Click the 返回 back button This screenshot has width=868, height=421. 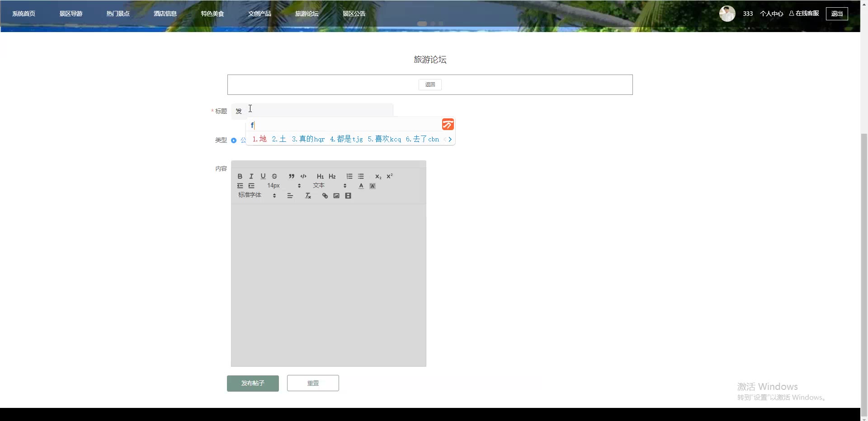(430, 84)
